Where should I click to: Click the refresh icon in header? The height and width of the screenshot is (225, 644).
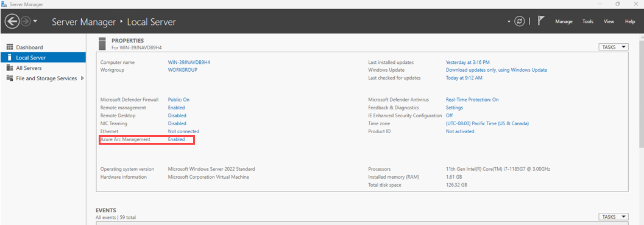pyautogui.click(x=520, y=21)
